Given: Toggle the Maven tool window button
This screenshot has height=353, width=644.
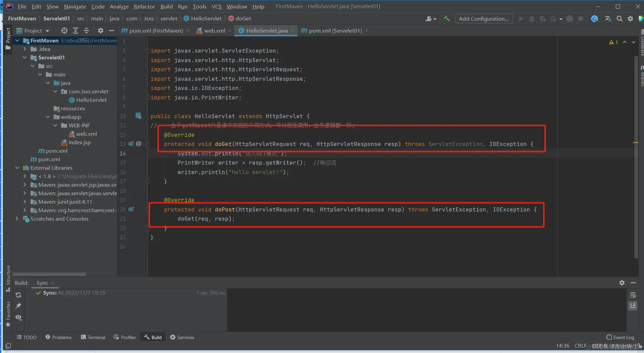Looking at the screenshot, I should pyautogui.click(x=642, y=76).
